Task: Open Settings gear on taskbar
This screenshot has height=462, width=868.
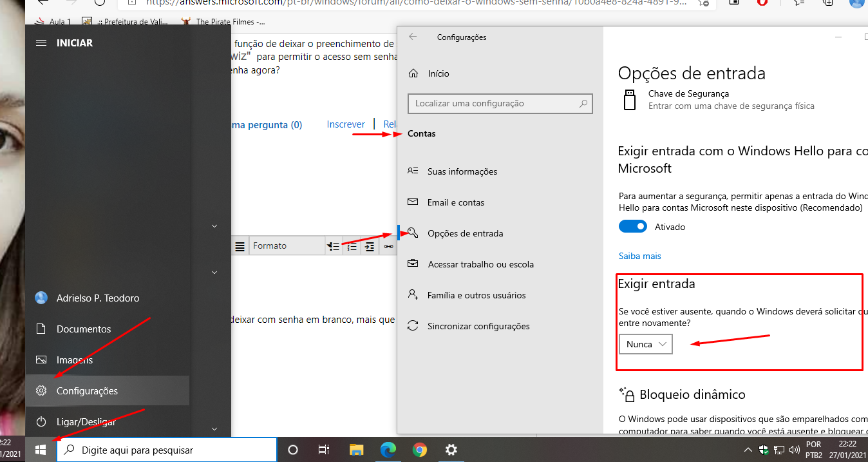Action: tap(451, 450)
